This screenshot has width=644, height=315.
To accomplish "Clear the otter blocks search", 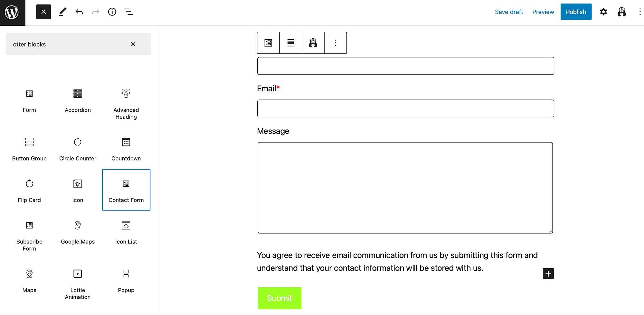I will click(x=133, y=44).
